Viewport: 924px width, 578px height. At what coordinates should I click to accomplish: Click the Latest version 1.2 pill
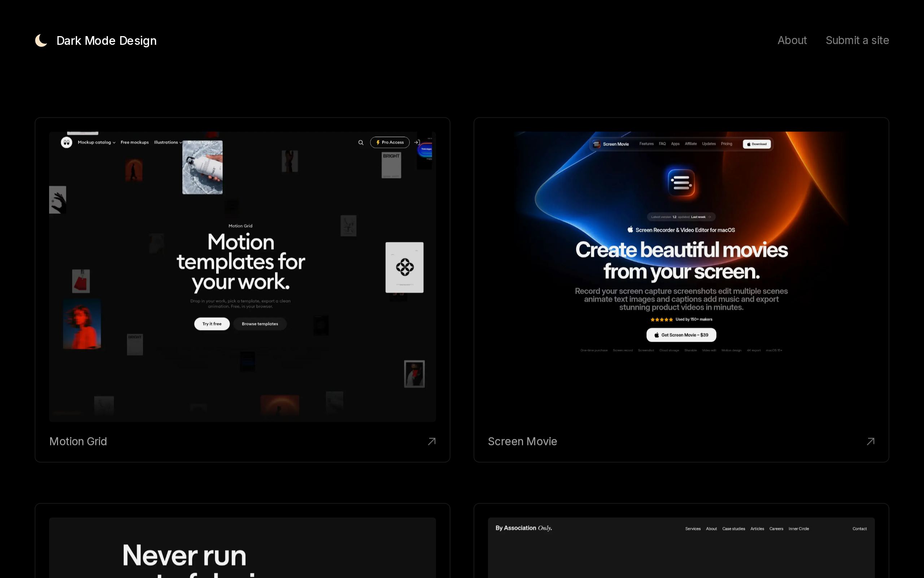click(x=681, y=217)
